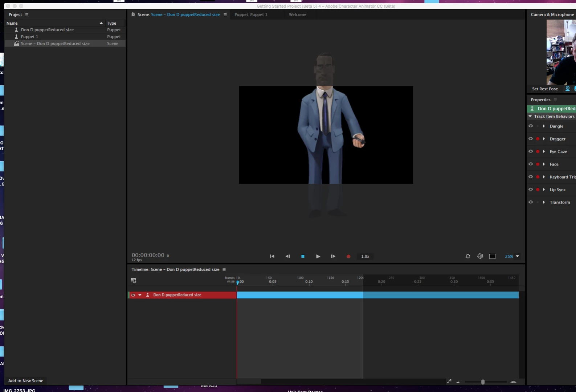Click the camera input icon beside Set Rest Pose
Image resolution: width=576 pixels, height=392 pixels.
[568, 89]
